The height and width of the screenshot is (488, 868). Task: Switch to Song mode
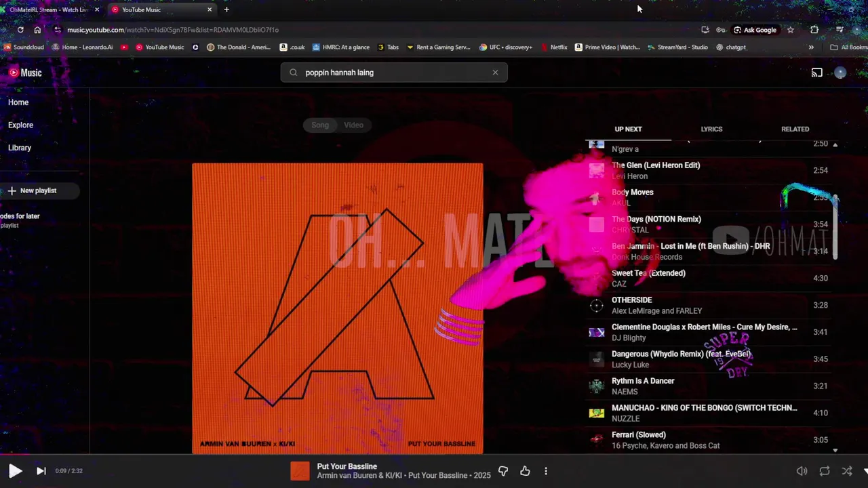point(320,125)
